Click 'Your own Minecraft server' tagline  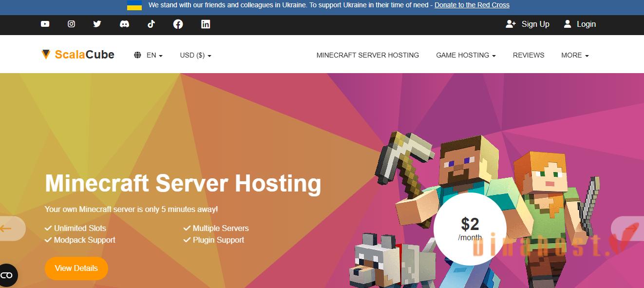pyautogui.click(x=132, y=209)
